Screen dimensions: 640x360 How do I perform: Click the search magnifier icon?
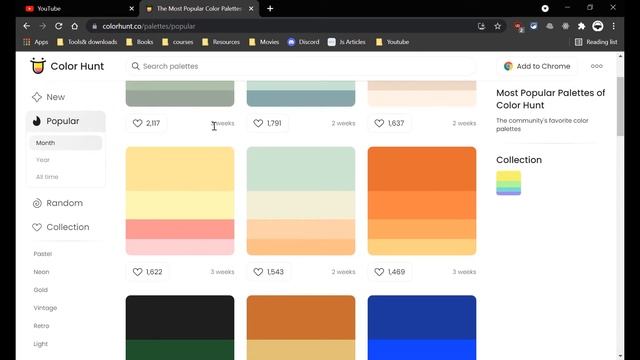coord(135,66)
